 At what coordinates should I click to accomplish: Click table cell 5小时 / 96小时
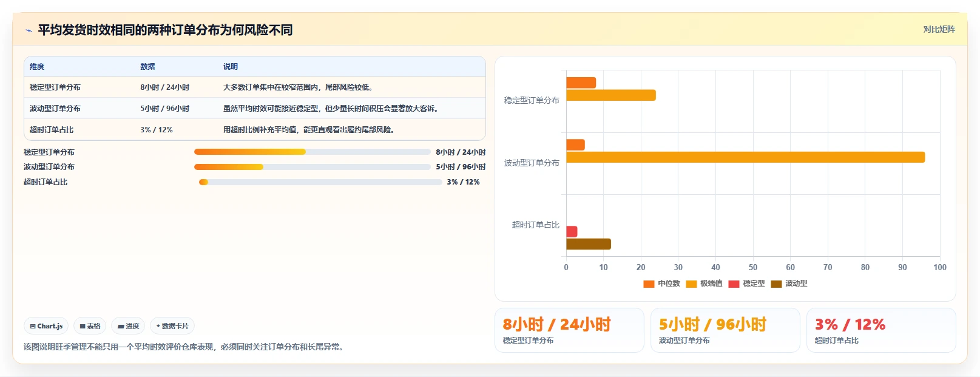[x=164, y=109]
